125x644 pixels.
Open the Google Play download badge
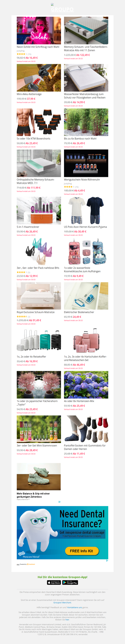[70, 582]
